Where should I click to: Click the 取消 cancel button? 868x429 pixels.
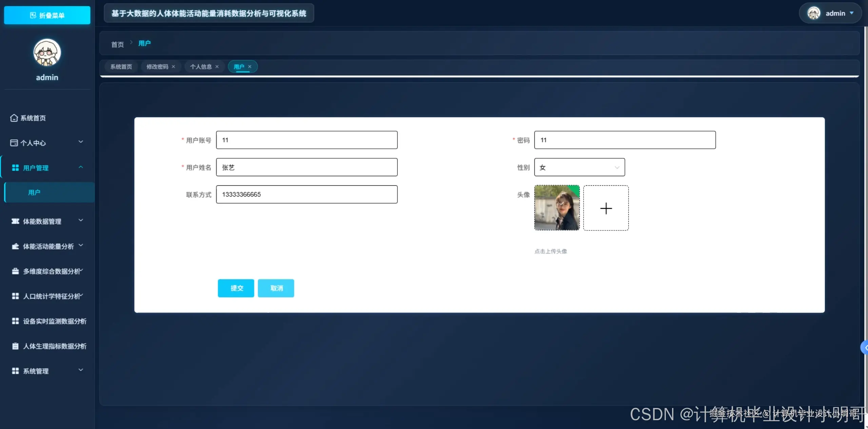pyautogui.click(x=276, y=288)
